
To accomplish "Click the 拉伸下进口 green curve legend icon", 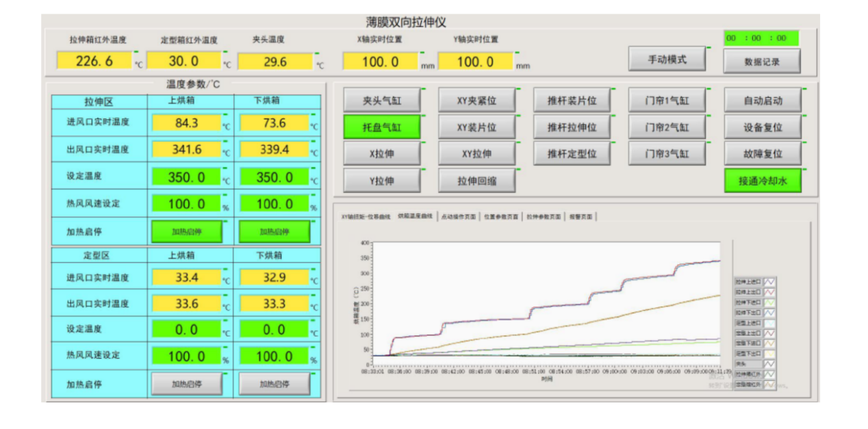I will pos(769,302).
